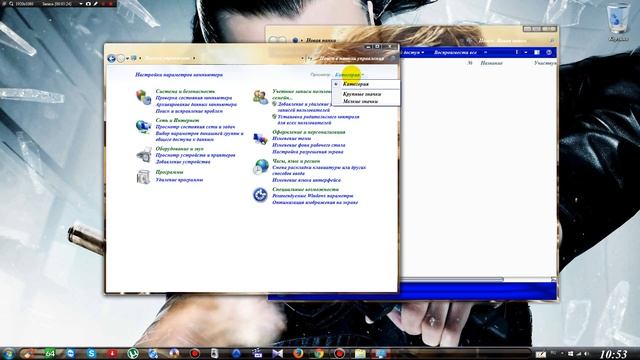Go back in the Control Panel window
The width and height of the screenshot is (640, 360).
click(111, 58)
